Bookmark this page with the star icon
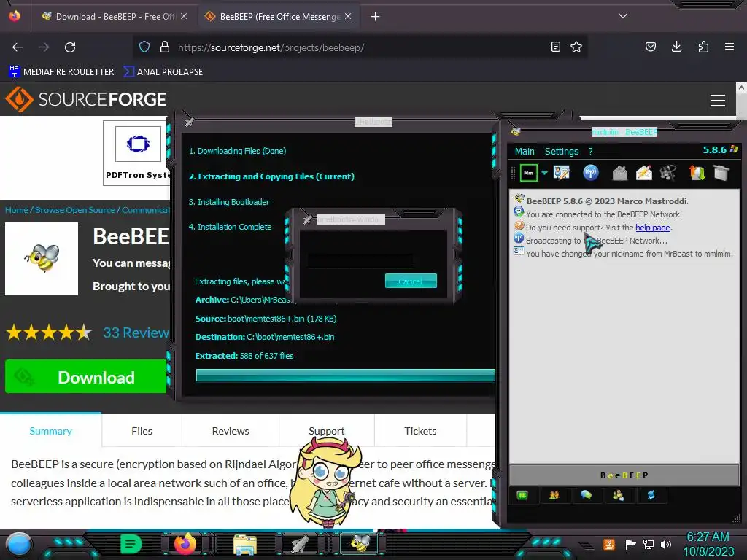The width and height of the screenshot is (747, 560). (576, 47)
